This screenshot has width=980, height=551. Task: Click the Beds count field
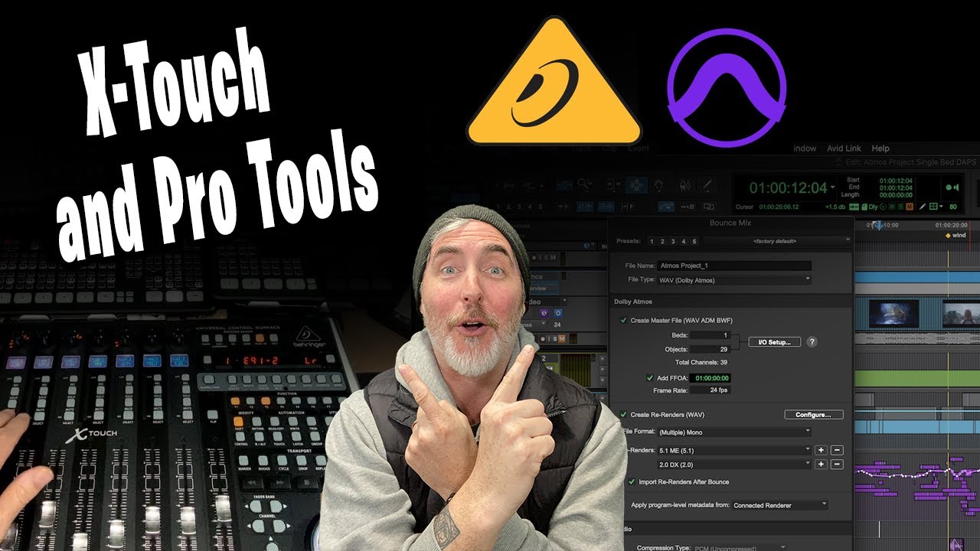[710, 335]
